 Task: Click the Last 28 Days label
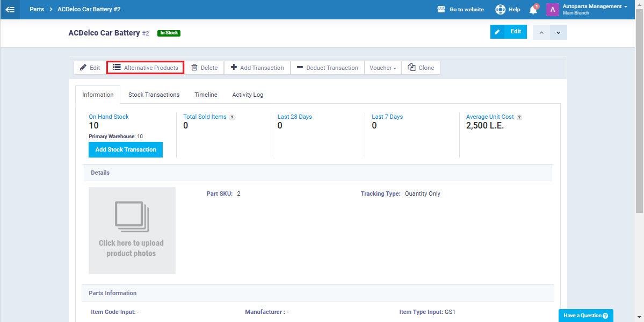[294, 117]
